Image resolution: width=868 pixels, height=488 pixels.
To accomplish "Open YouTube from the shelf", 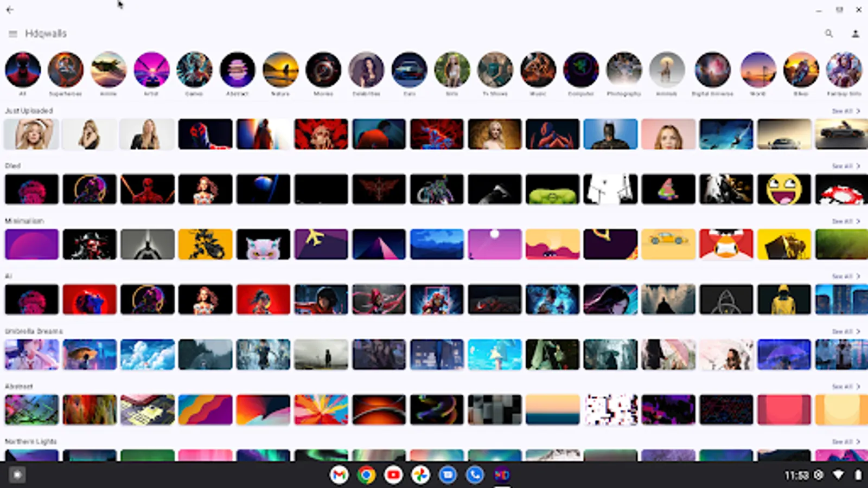I will (393, 475).
